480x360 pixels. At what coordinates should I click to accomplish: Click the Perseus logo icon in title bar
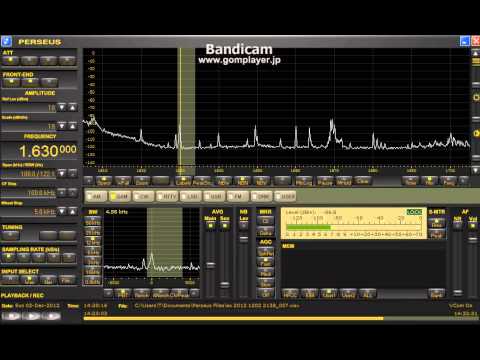click(6, 41)
